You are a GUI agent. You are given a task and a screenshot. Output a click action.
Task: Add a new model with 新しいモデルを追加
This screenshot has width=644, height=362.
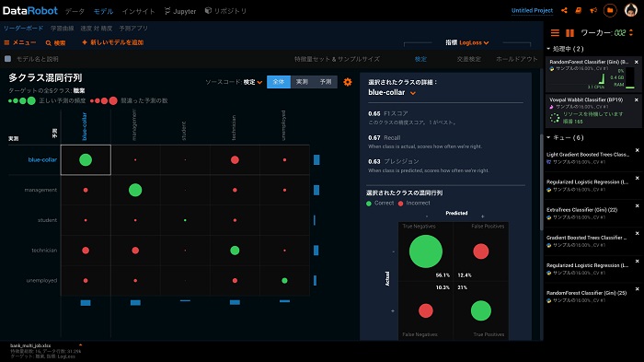pyautogui.click(x=113, y=42)
